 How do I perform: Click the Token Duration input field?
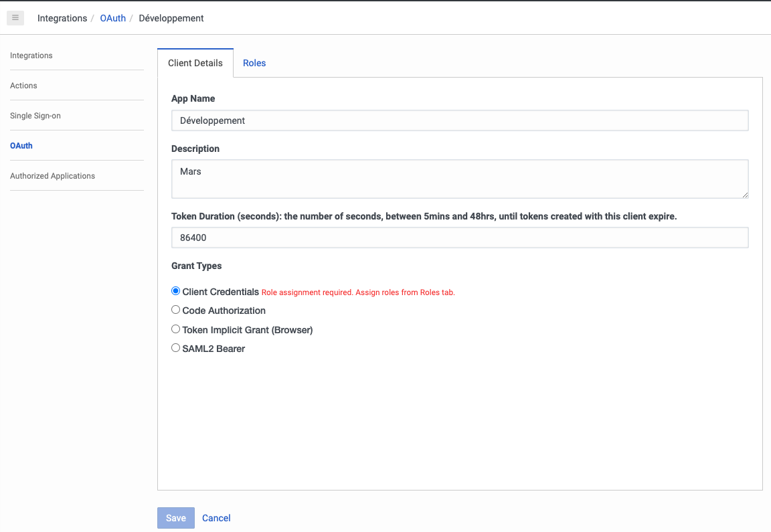tap(460, 238)
